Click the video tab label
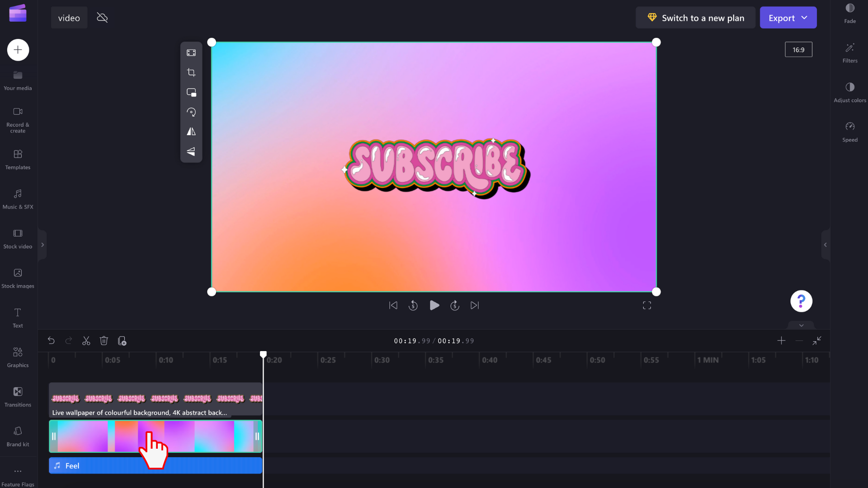Screen dimensions: 868x488 pyautogui.click(x=69, y=18)
